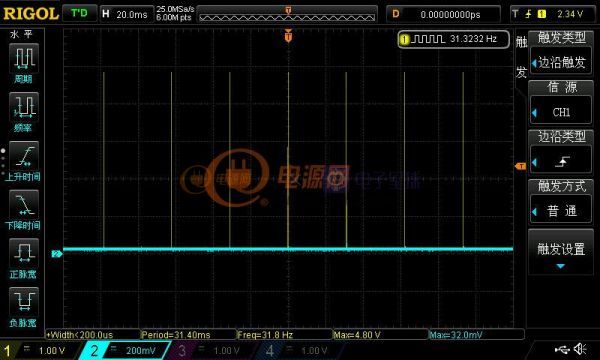
Task: Click the frequency counter 31.3232 Hz display
Action: pyautogui.click(x=453, y=39)
